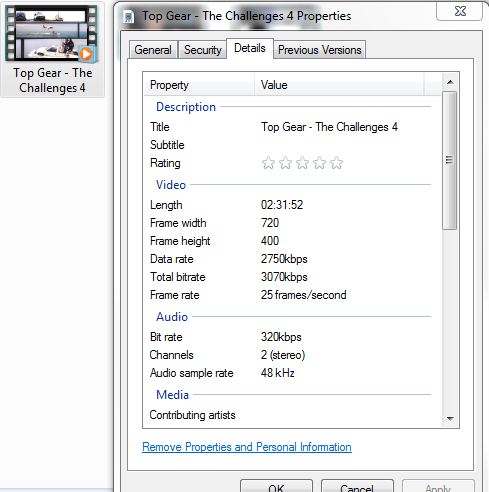
Task: Click the Title value 'Top Gear - The Challenges 4'
Action: (x=329, y=127)
